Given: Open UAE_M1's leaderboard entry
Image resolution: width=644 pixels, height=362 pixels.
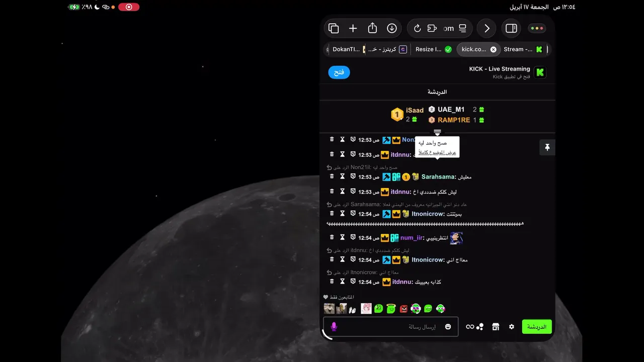Looking at the screenshot, I should tap(456, 110).
